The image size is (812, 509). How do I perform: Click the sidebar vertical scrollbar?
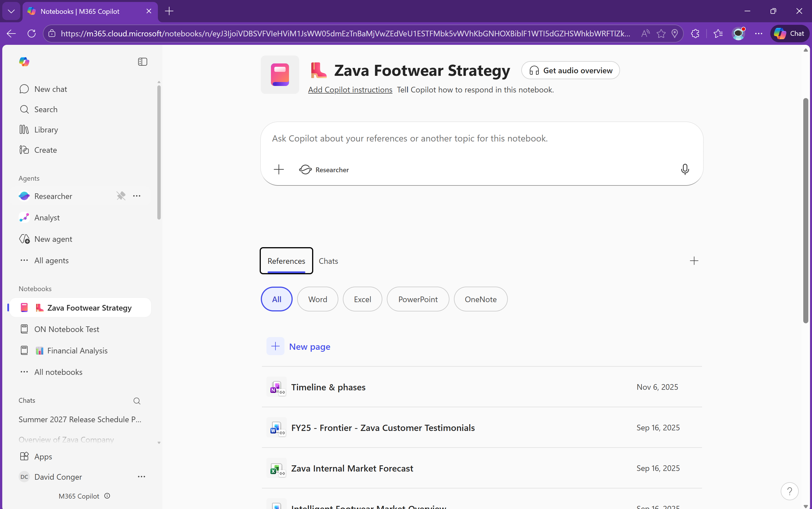click(159, 152)
